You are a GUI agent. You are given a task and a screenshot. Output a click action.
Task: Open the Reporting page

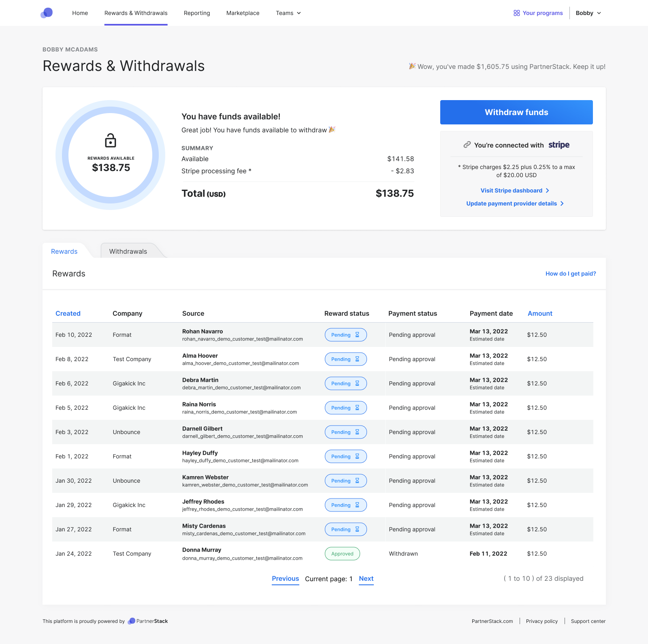pyautogui.click(x=197, y=13)
